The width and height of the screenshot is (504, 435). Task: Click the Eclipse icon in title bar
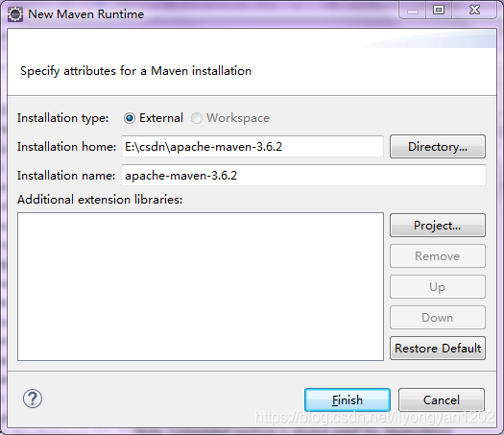click(x=15, y=14)
